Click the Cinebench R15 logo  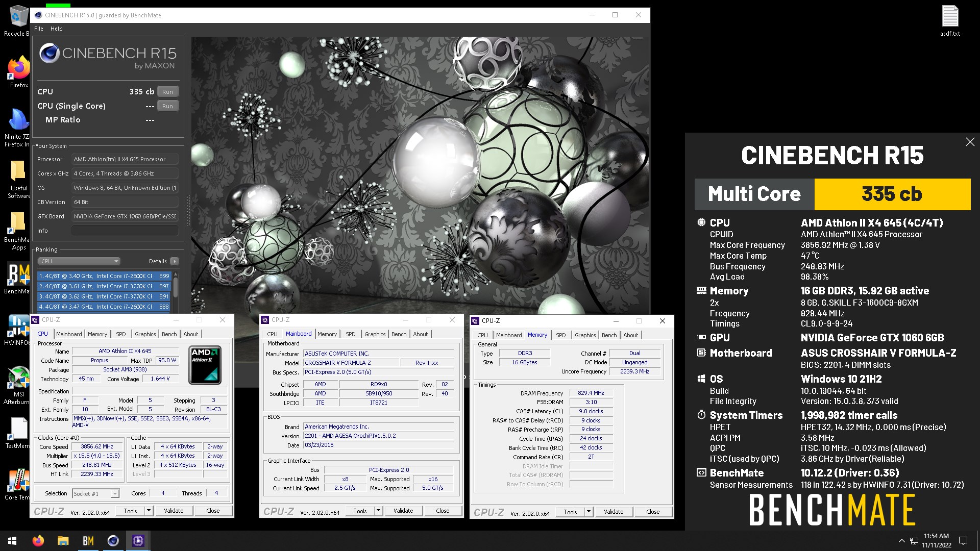tap(108, 56)
